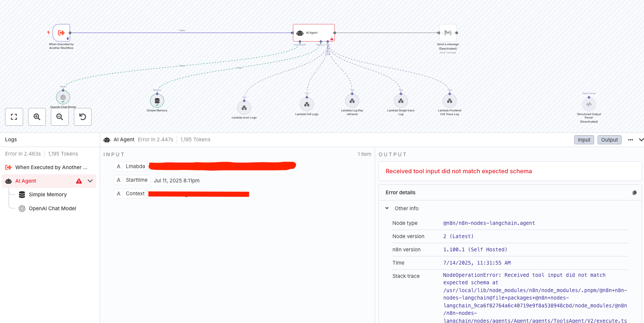Select the Simple Memory log entry
This screenshot has width=644, height=323.
coord(48,195)
